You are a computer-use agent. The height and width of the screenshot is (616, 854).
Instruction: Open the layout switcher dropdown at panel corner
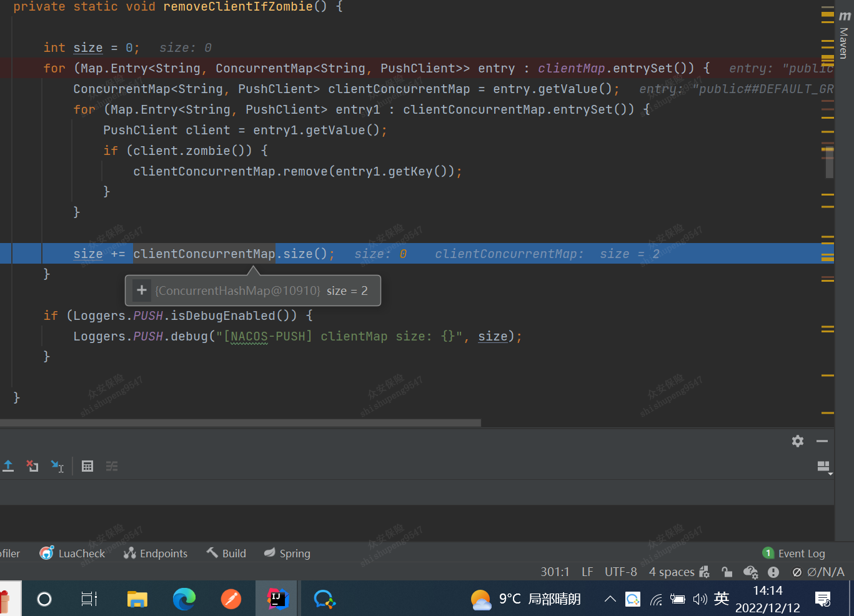click(823, 466)
